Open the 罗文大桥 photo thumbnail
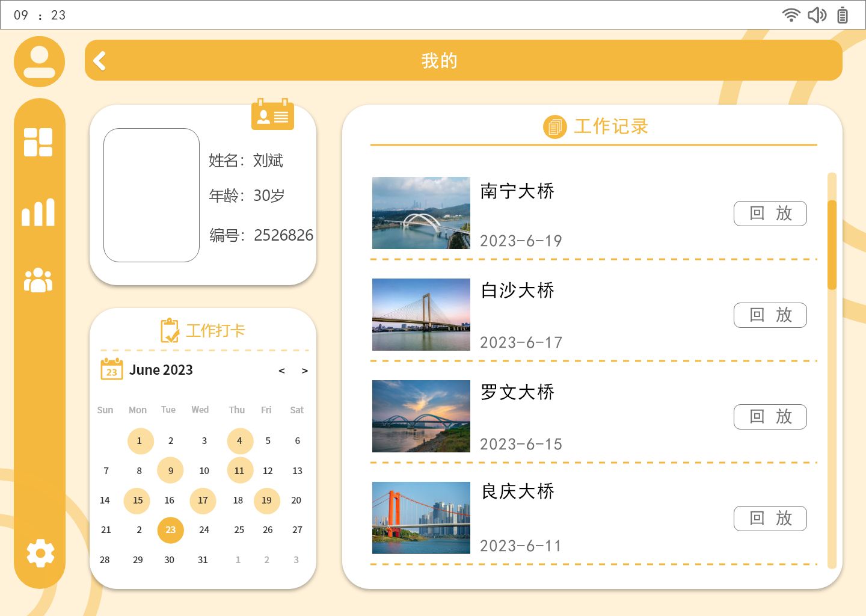The height and width of the screenshot is (616, 866). (421, 416)
